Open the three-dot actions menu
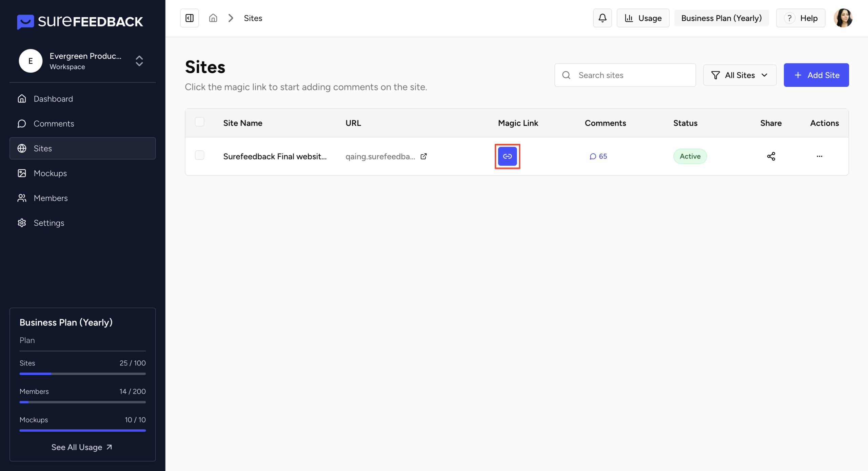868x471 pixels. [x=819, y=156]
